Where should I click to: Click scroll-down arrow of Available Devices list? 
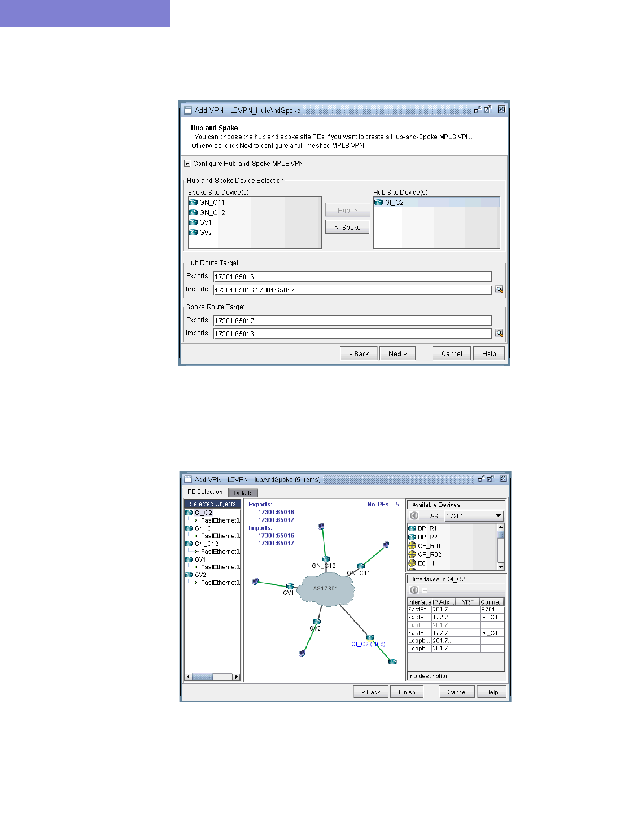(501, 566)
